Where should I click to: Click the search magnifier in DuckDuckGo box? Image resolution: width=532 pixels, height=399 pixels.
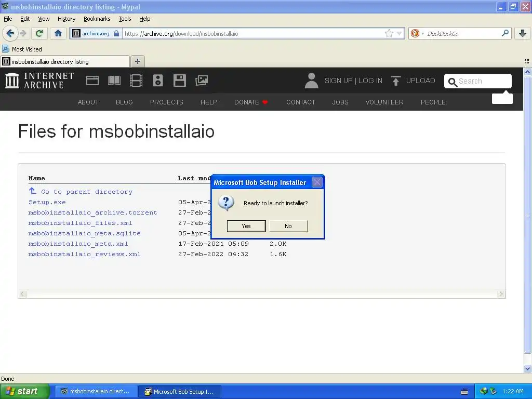(x=505, y=33)
